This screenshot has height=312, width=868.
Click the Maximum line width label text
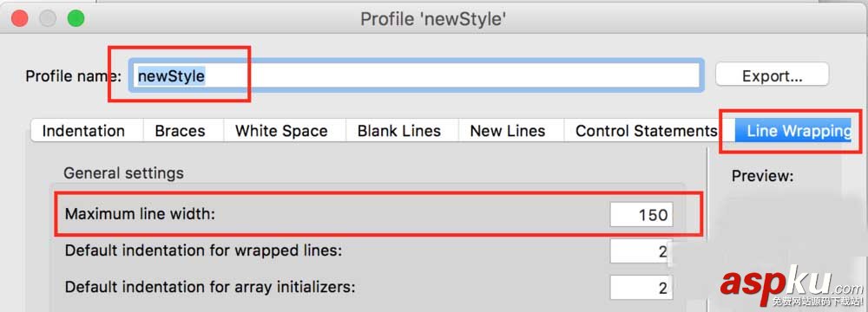click(140, 213)
